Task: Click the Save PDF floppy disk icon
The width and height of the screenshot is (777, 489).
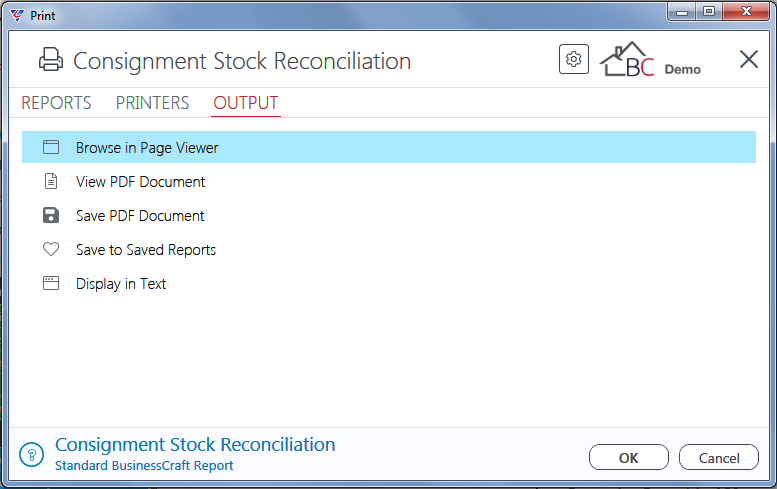Action: point(51,216)
